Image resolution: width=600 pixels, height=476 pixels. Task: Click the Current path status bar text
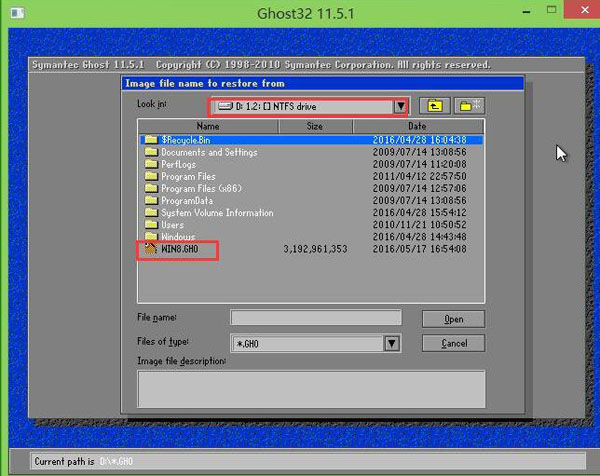click(83, 461)
